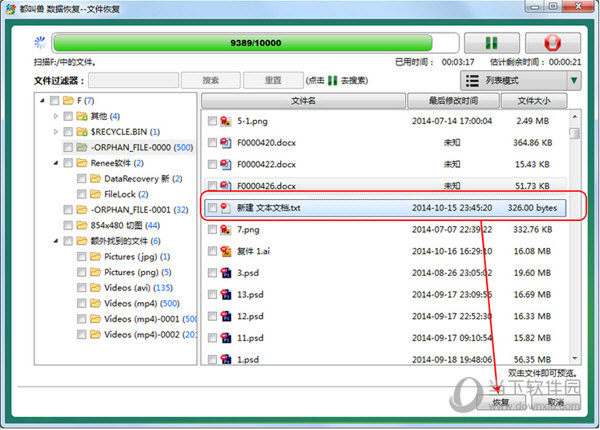This screenshot has width=600, height=430.
Task: Select the Videos (mp4)-0002 folder
Action: (x=150, y=335)
